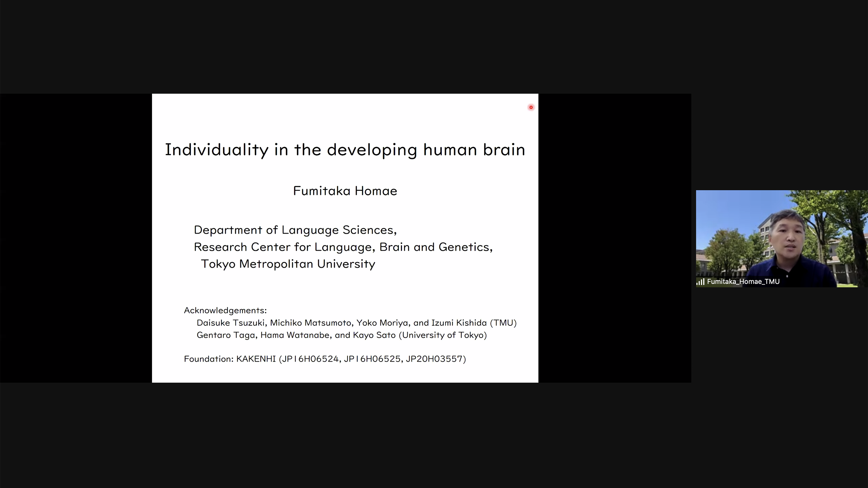
Task: Click the slide title 'Individuality in the developing human brain'
Action: 345,150
